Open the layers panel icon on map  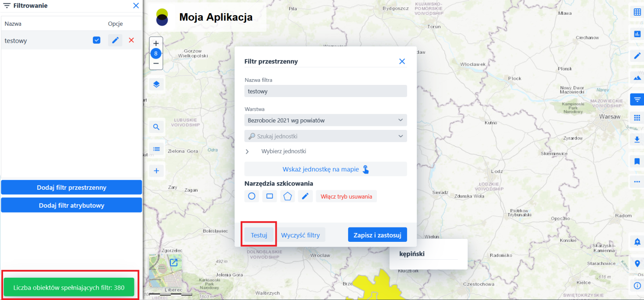(x=156, y=84)
